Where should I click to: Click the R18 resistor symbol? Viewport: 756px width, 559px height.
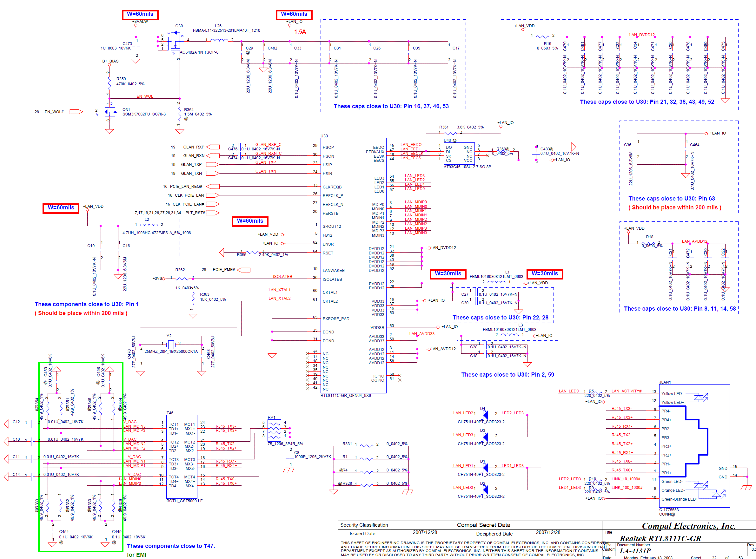[648, 244]
